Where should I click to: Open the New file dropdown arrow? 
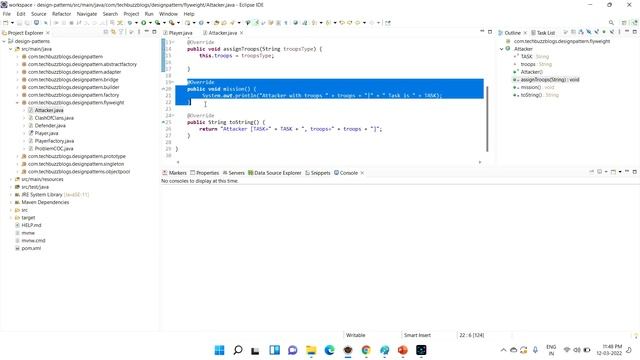tap(12, 23)
